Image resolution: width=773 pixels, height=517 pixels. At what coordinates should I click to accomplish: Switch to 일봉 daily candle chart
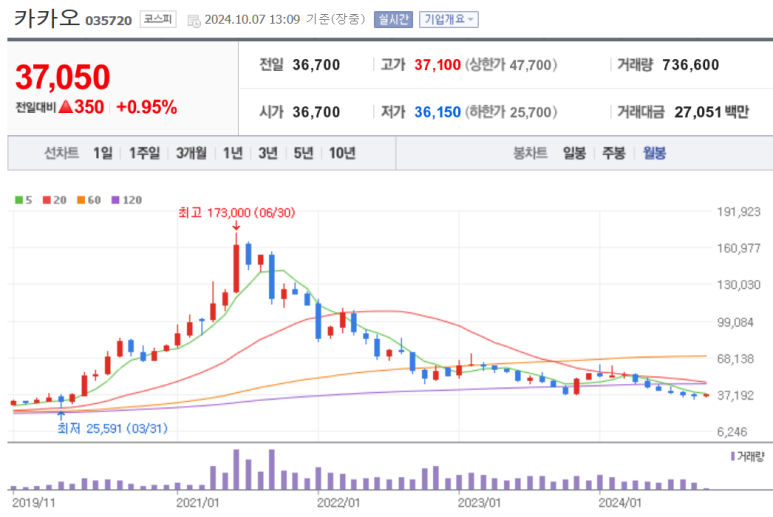[x=574, y=153]
